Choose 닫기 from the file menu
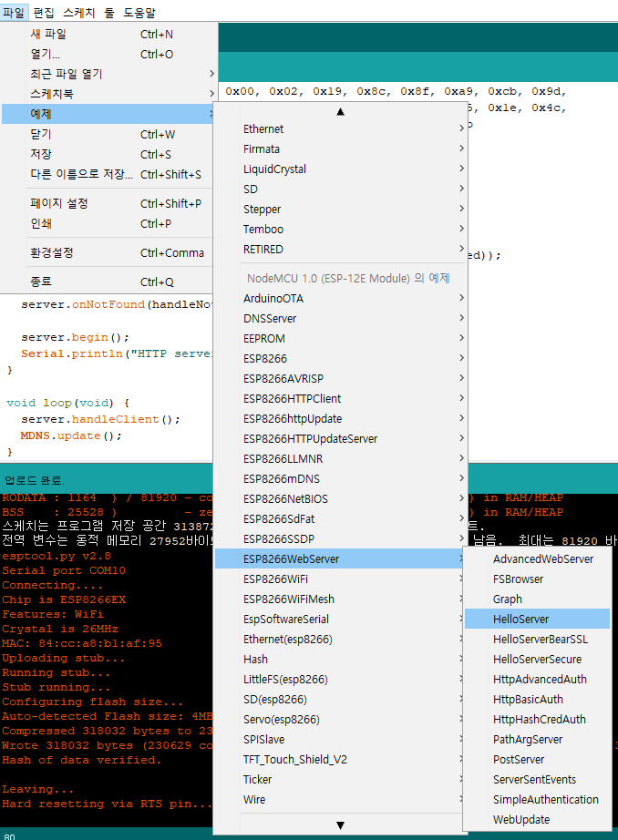This screenshot has width=618, height=840. [x=109, y=134]
